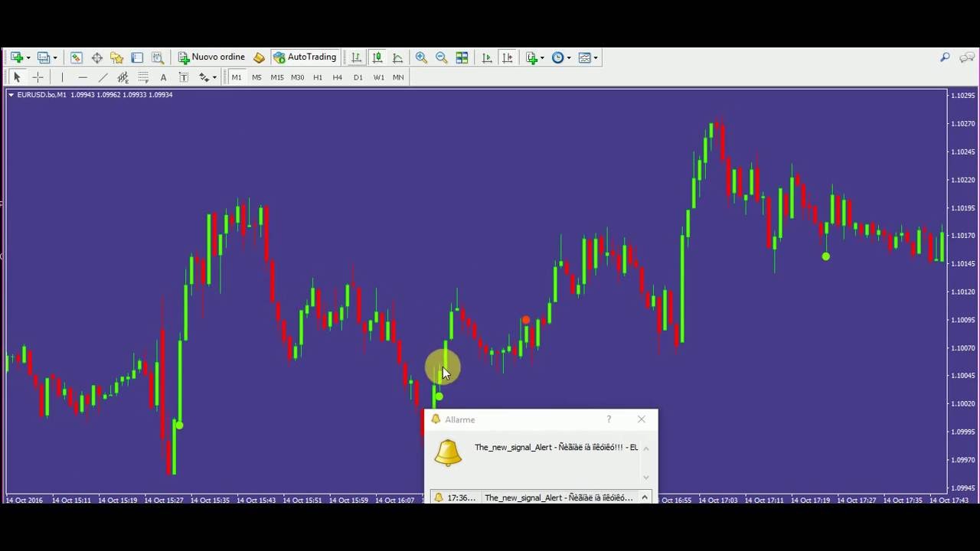Open the Profiles icon

[x=44, y=57]
